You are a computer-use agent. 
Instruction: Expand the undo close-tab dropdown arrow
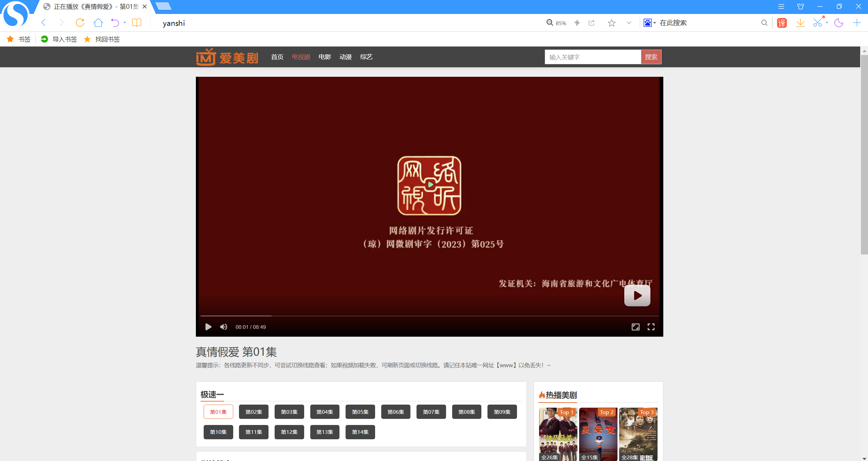pyautogui.click(x=125, y=23)
